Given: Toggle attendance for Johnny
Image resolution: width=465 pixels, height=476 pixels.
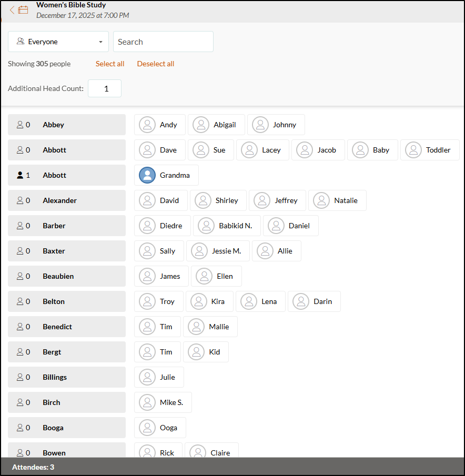Looking at the screenshot, I should pos(276,125).
